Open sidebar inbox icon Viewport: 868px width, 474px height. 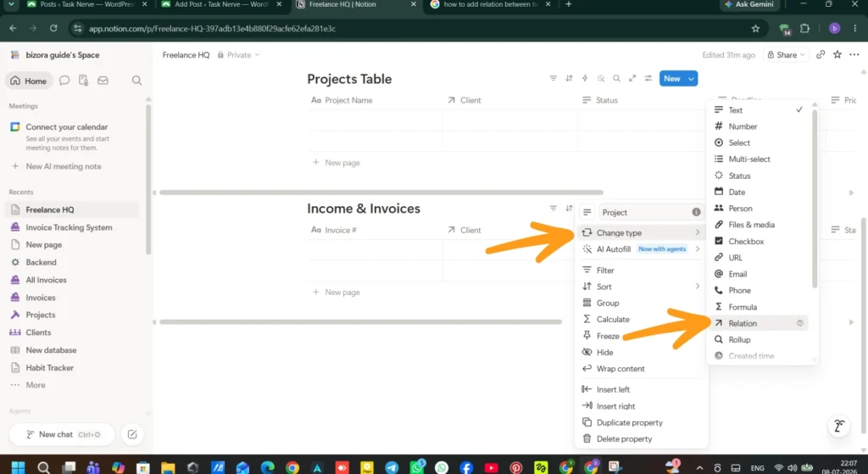(103, 81)
